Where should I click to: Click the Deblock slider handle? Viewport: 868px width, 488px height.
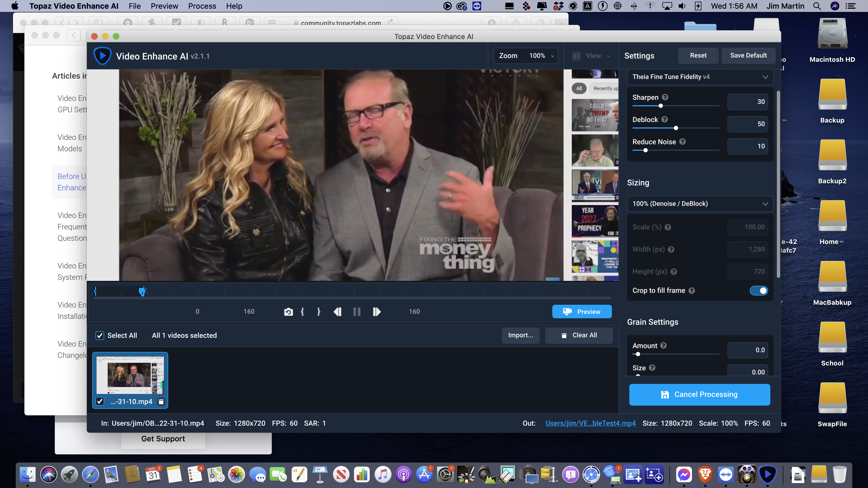676,128
